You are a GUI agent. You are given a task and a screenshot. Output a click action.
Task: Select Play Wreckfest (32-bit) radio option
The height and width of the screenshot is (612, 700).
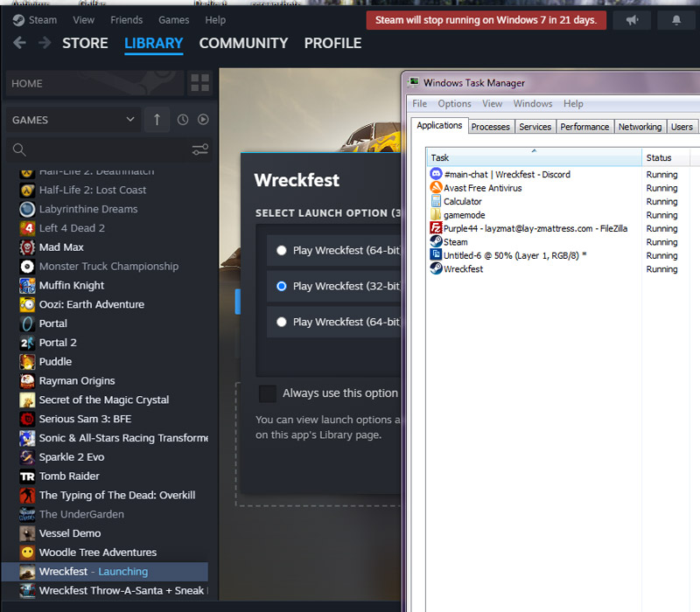pos(281,286)
